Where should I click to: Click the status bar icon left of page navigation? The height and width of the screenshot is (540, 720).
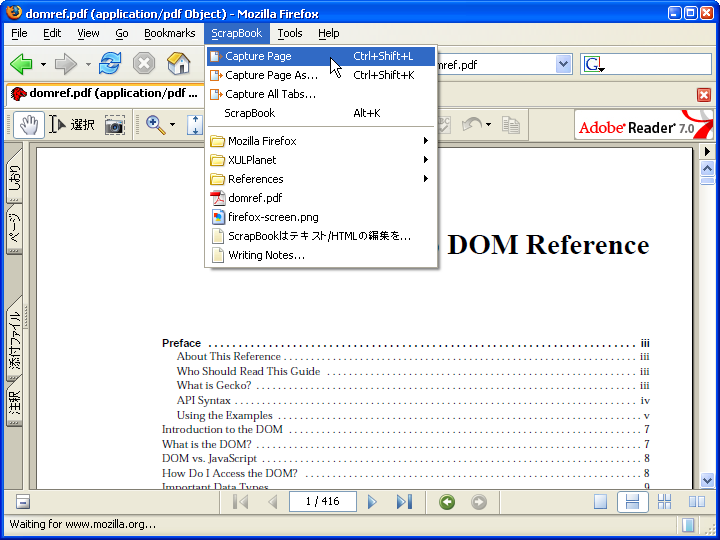22,502
